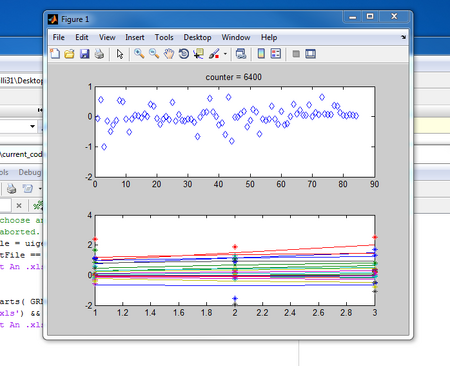Select the Edit Plot arrow tool
This screenshot has width=450, height=366.
120,54
